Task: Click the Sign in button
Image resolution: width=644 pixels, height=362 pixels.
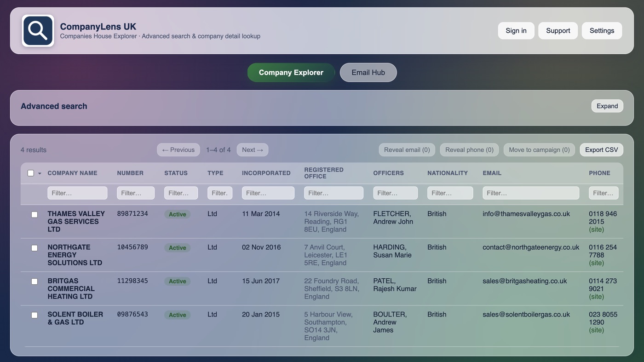Action: [516, 31]
